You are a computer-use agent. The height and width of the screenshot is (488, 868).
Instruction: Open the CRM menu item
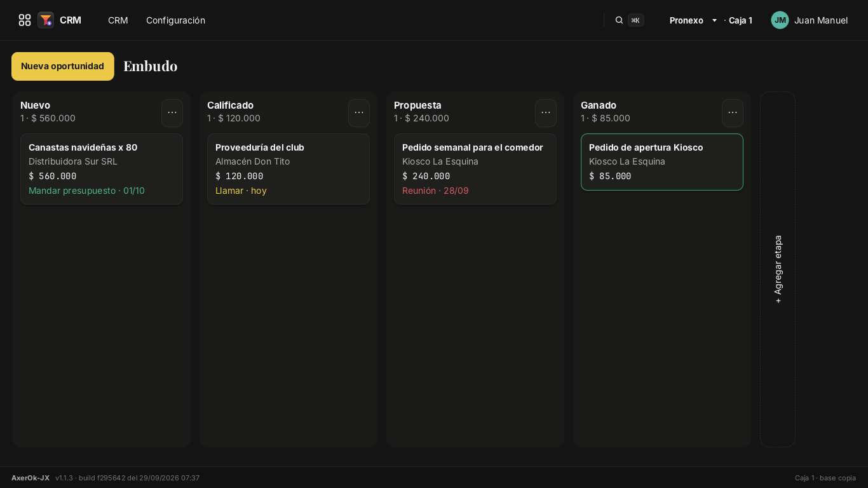pos(118,20)
